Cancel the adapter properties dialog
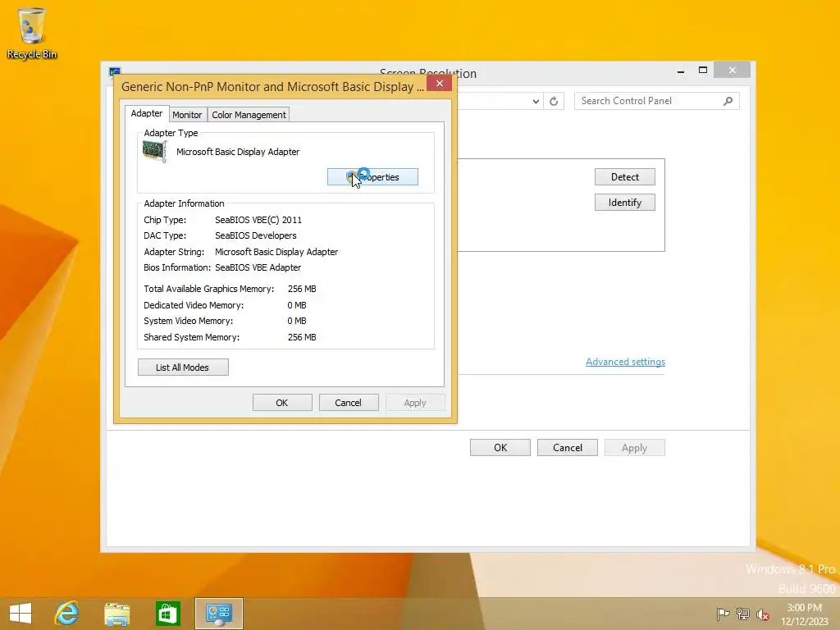 pyautogui.click(x=348, y=402)
